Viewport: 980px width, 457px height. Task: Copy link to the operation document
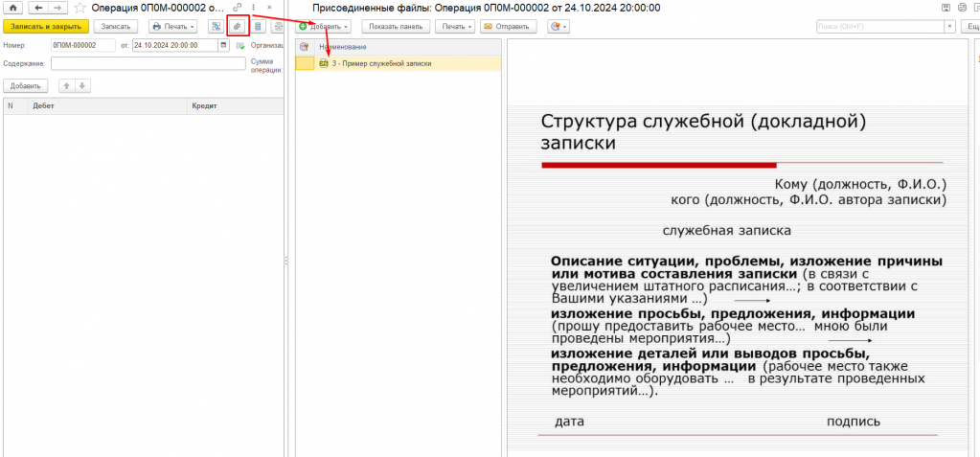point(237,8)
